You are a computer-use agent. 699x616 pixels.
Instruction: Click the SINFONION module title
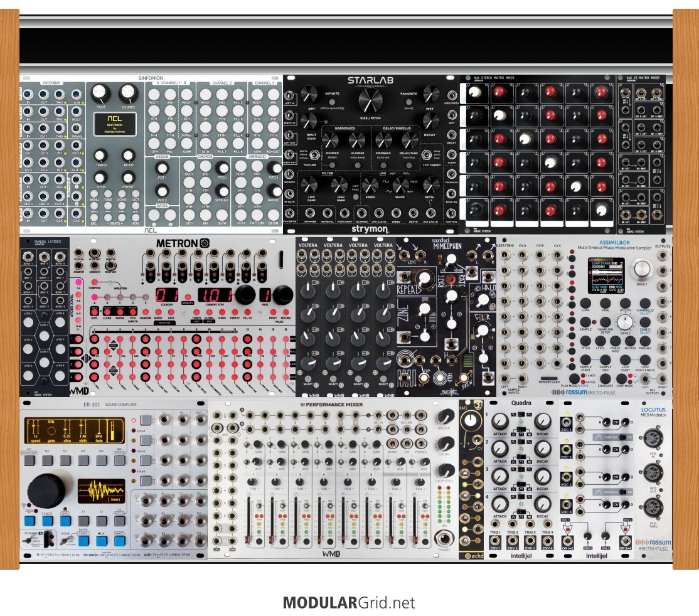point(151,78)
